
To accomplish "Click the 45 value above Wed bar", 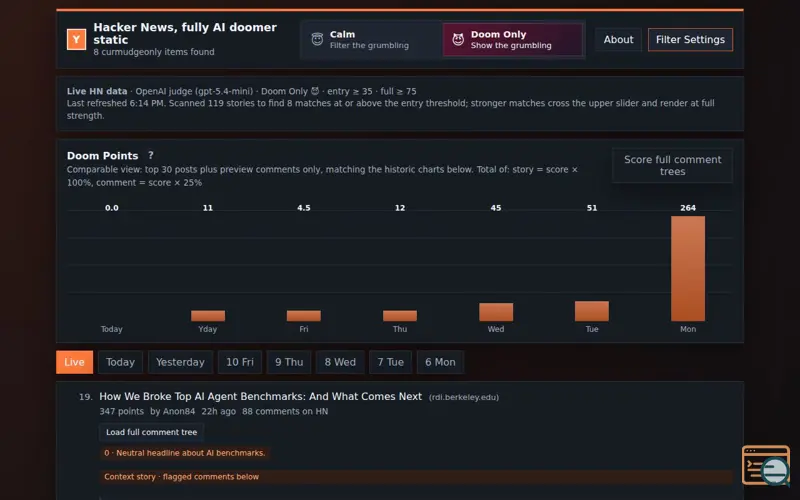I will 495,208.
